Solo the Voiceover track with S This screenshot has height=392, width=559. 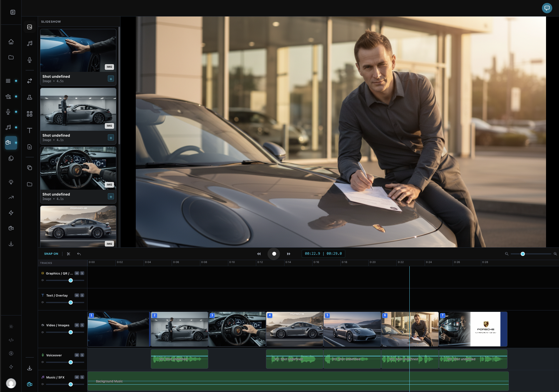tap(82, 355)
